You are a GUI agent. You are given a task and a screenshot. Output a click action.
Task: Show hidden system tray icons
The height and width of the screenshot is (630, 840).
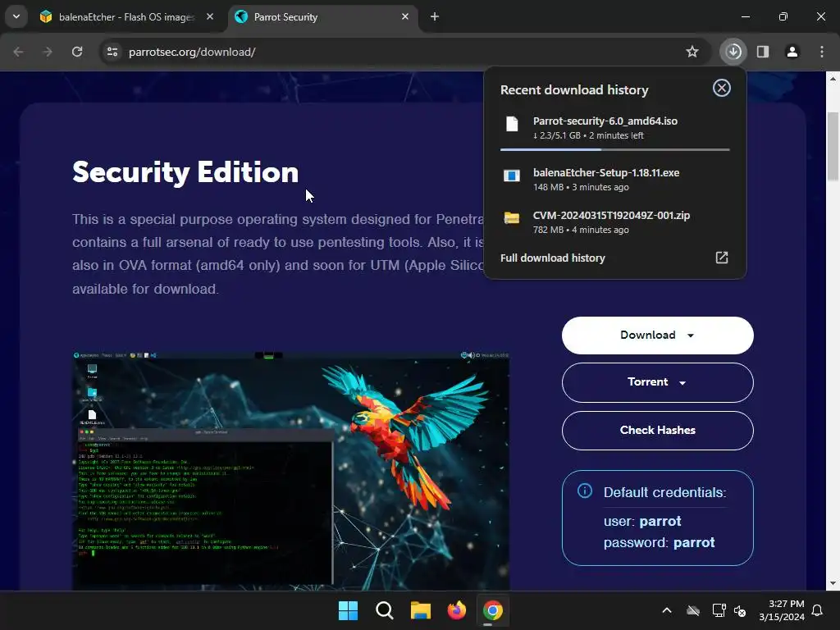click(x=667, y=610)
